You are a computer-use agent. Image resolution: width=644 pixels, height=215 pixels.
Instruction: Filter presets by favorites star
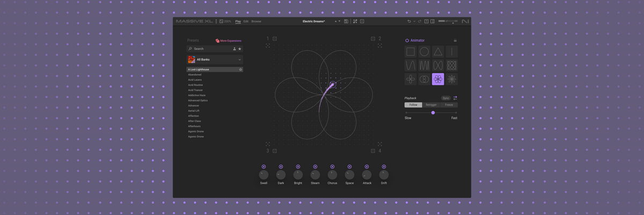(240, 49)
